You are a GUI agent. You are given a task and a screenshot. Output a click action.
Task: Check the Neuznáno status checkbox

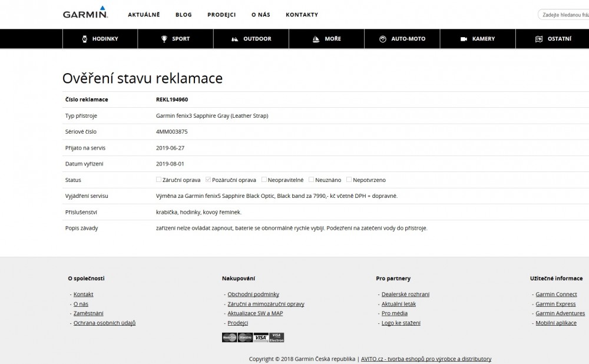click(x=311, y=180)
